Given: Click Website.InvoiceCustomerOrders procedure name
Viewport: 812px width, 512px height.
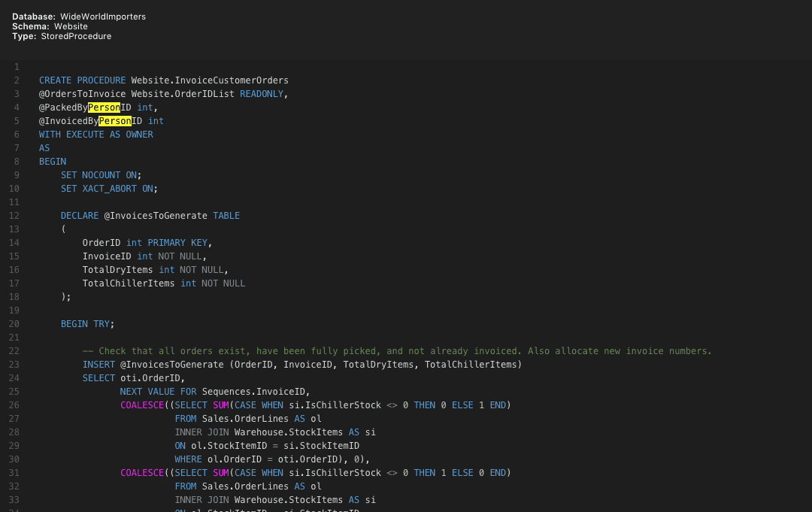Looking at the screenshot, I should (210, 80).
